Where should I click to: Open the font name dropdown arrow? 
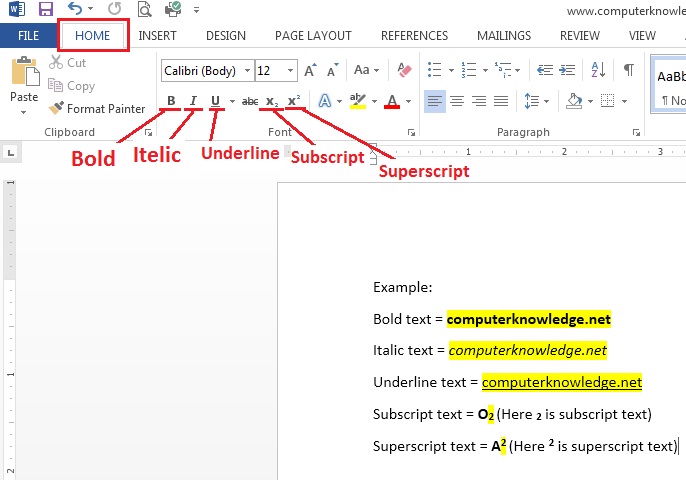point(248,70)
